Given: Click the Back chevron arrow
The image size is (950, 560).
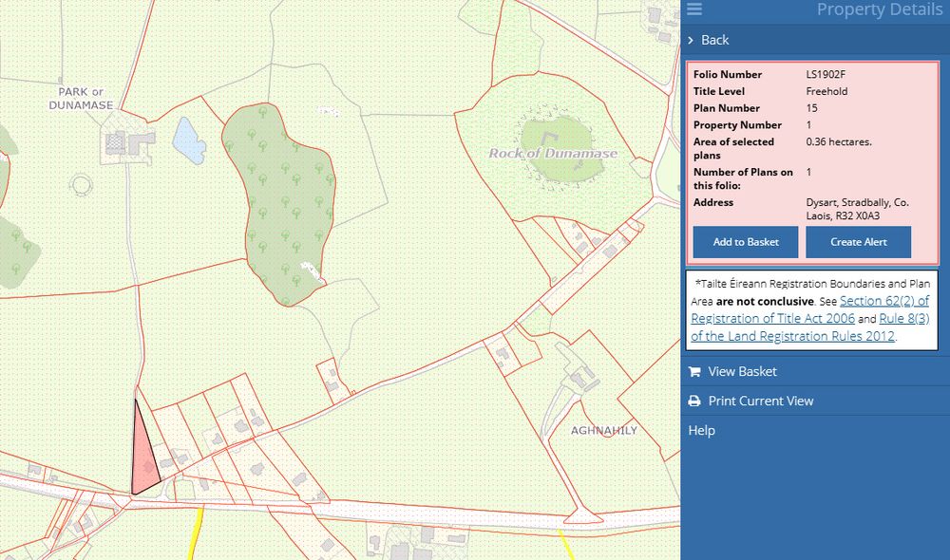Looking at the screenshot, I should [692, 40].
